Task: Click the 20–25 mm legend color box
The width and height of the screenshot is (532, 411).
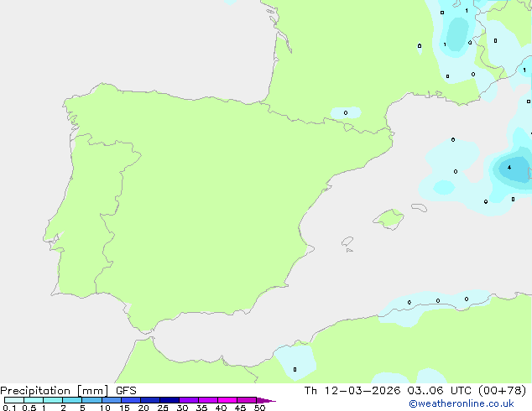Action: point(150,400)
